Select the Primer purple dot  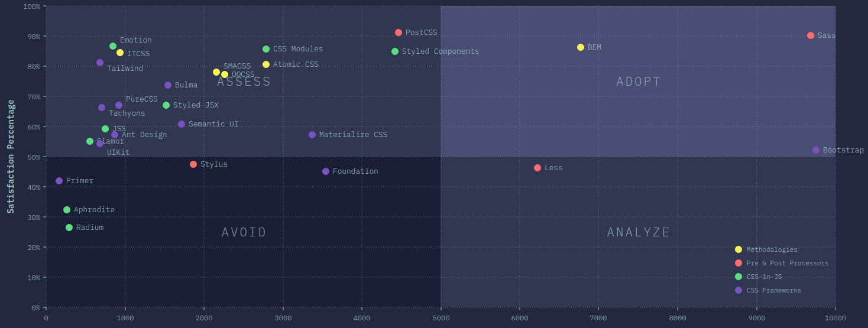click(x=59, y=181)
